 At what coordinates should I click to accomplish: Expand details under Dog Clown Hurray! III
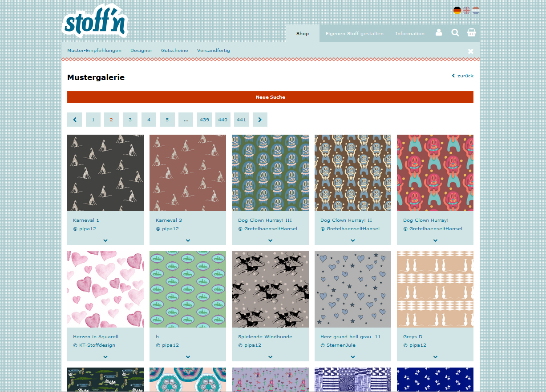coord(270,240)
